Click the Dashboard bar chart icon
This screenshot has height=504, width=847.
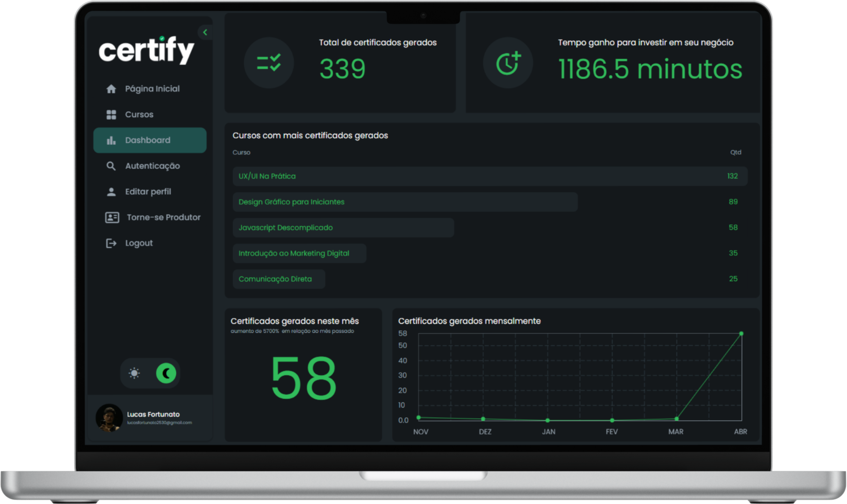click(111, 140)
